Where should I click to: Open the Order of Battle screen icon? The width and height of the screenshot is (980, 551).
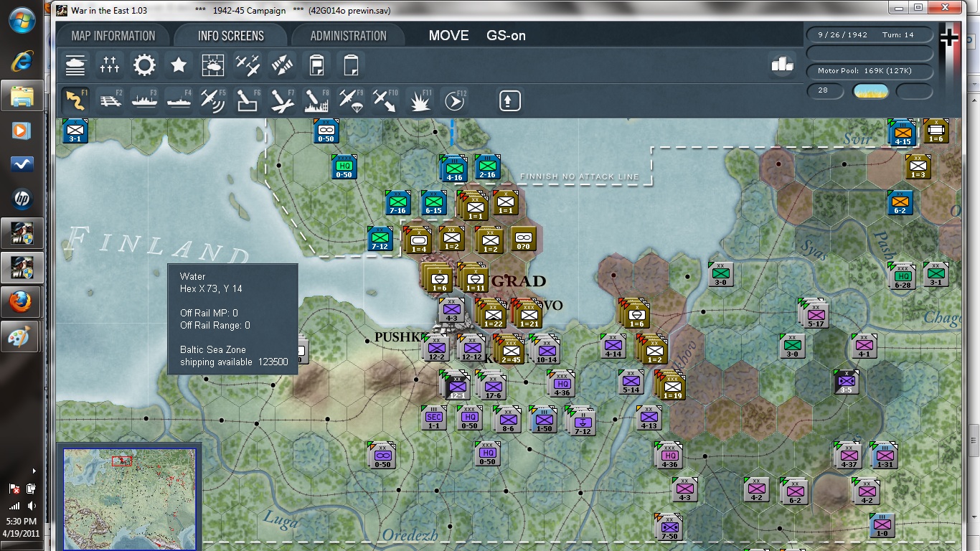[x=75, y=65]
